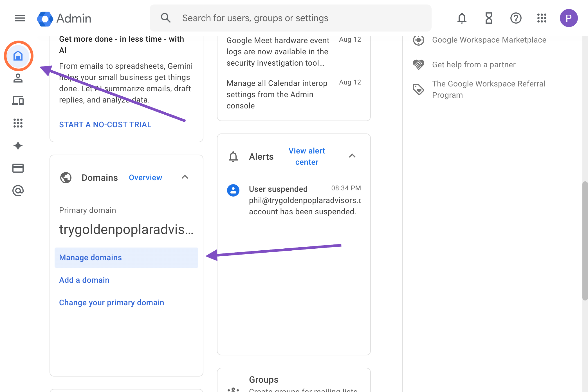The width and height of the screenshot is (588, 392).
Task: Open the Groups card heading
Action: (264, 380)
